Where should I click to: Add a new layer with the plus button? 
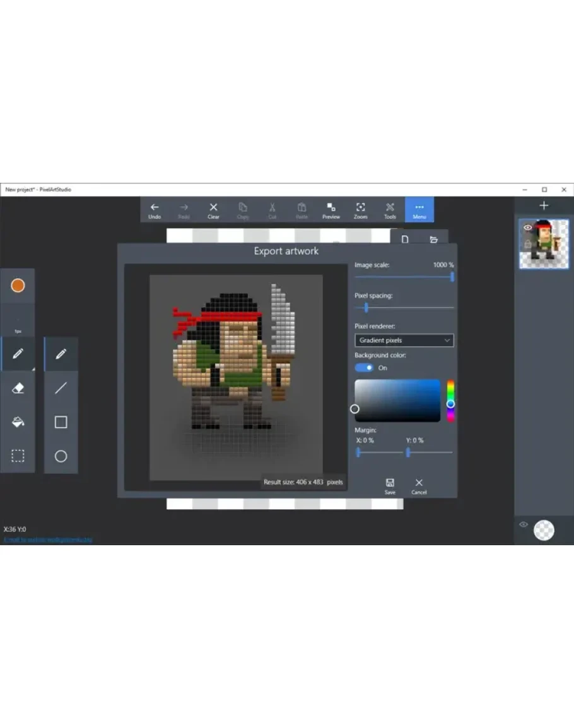544,205
